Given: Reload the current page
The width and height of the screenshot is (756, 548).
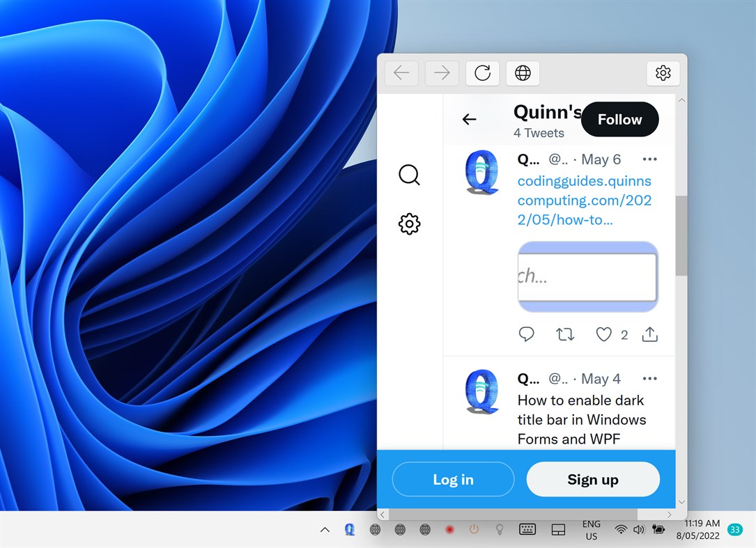Looking at the screenshot, I should click(482, 73).
